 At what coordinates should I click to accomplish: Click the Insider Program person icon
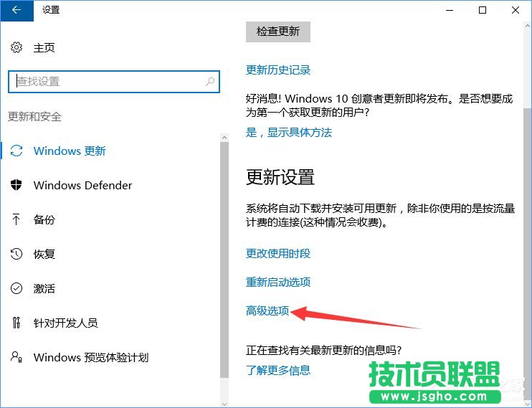tap(16, 357)
